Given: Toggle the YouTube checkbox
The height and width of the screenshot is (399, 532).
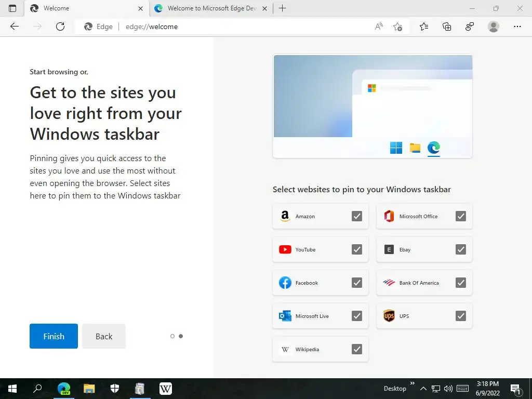Looking at the screenshot, I should tap(356, 249).
